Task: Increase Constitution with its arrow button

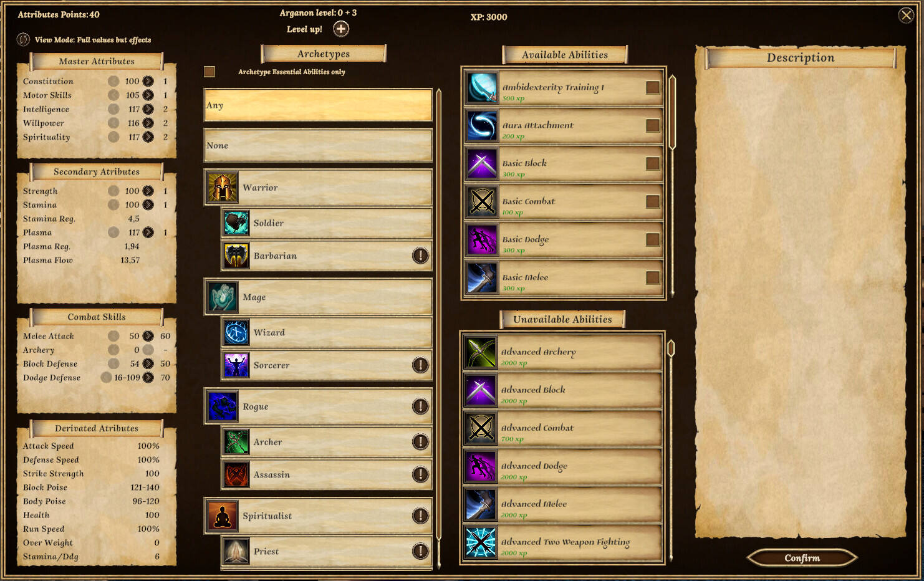Action: pos(148,81)
